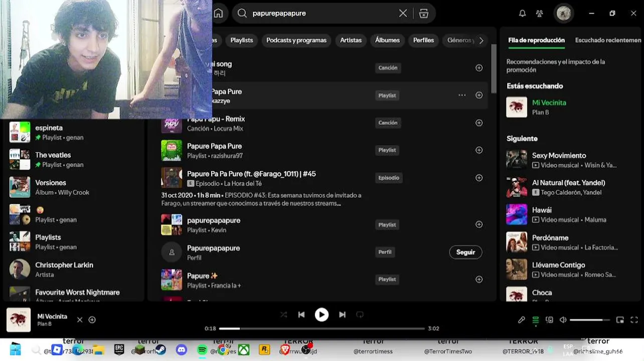Add Mi Vecinita to liked songs
The image size is (644, 361).
(92, 320)
